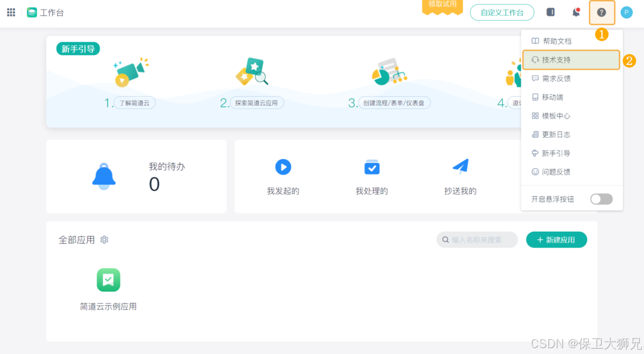
Task: Open the 简道云示例应用 green app icon
Action: point(108,280)
